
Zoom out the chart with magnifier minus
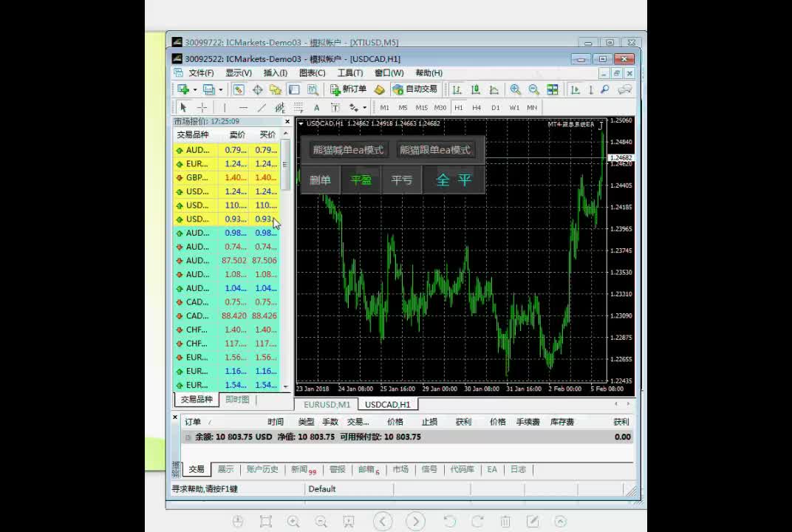point(534,89)
